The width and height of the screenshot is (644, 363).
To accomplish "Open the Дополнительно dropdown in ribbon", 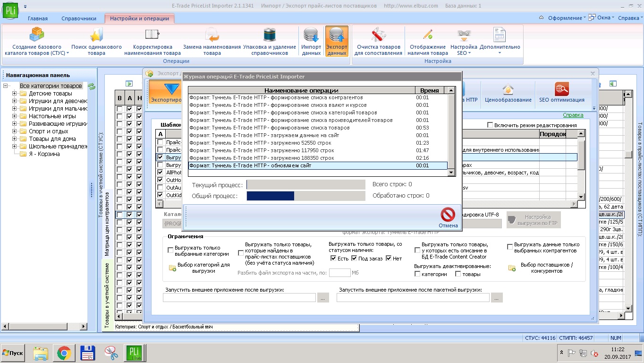I will (x=500, y=41).
